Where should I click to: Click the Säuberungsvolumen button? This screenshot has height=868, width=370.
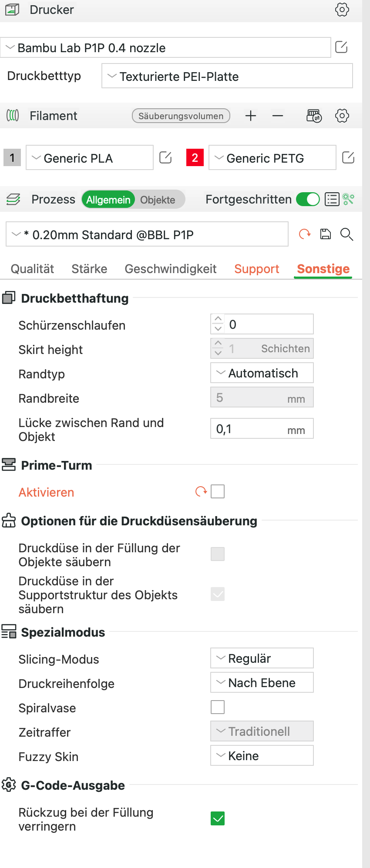[181, 116]
